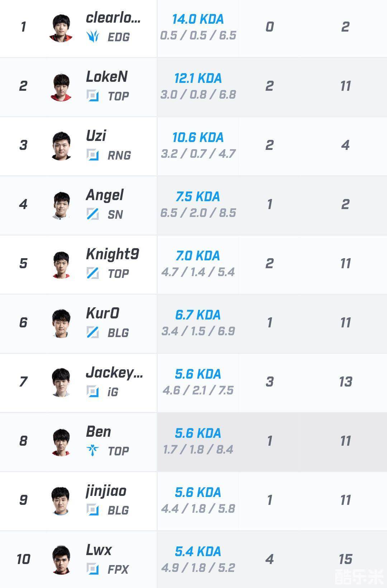Open Uzi's player avatar photo
387x588 pixels.
click(x=61, y=146)
